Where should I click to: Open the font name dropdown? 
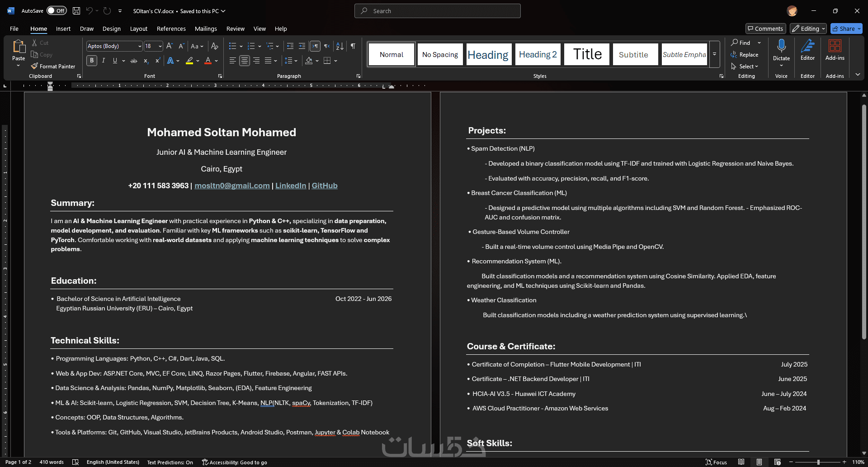[140, 46]
